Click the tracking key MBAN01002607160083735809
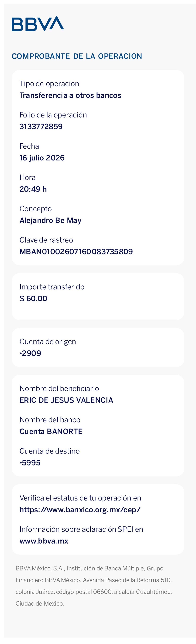Viewport: 196px width, 644px height. tap(76, 251)
